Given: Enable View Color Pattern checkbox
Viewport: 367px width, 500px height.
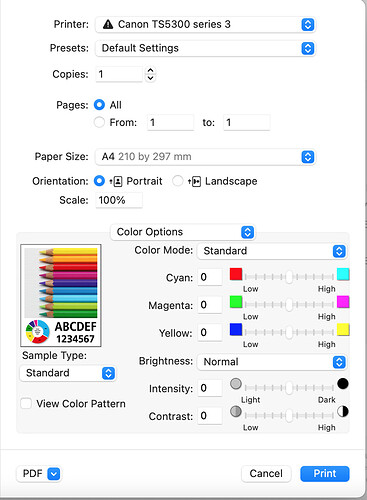Looking at the screenshot, I should (26, 404).
